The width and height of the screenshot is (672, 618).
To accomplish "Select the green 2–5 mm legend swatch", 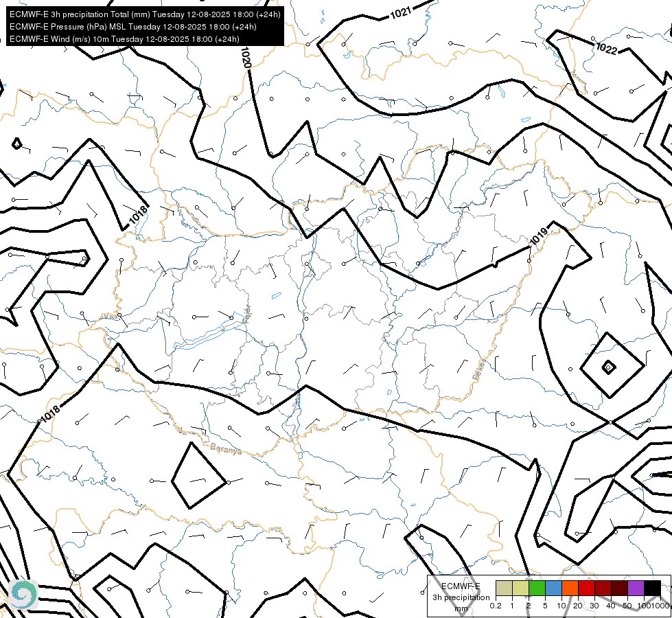I will point(537,588).
